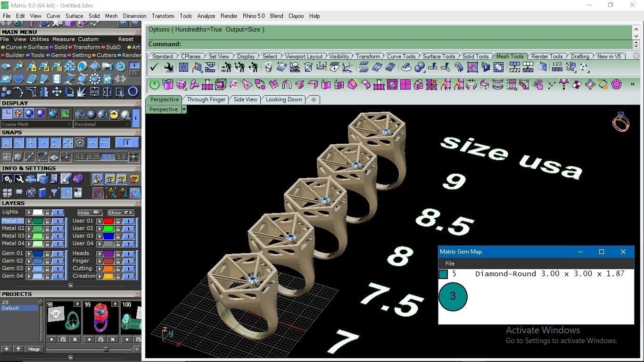Select the four-way move arrows tool
Screen dimensions: 644x362
(57, 91)
